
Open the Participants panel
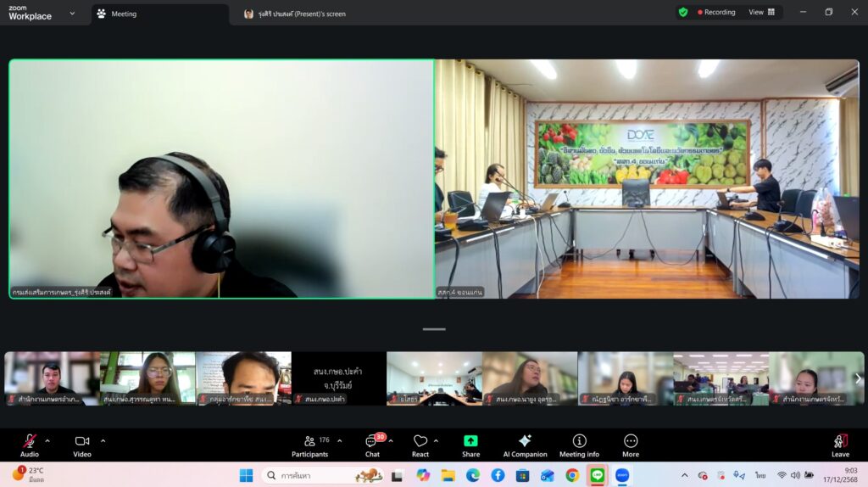[310, 445]
